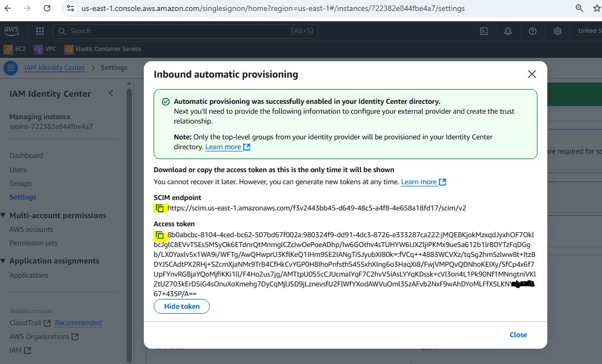Open IAM Identity Center breadcrumb link
The image size is (602, 364).
point(55,68)
